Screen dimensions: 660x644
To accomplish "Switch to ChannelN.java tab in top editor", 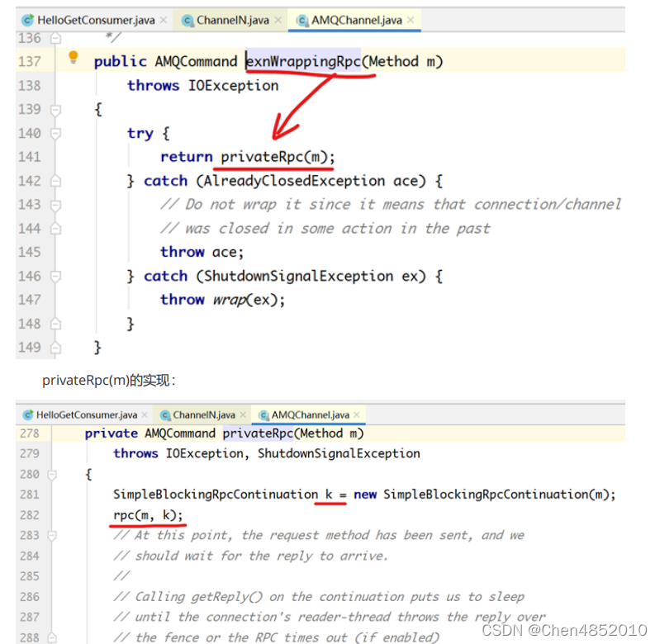I will [x=232, y=20].
